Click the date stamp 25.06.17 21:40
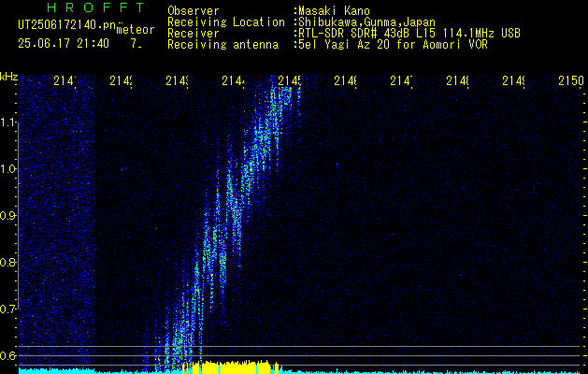The image size is (588, 374). coord(64,44)
